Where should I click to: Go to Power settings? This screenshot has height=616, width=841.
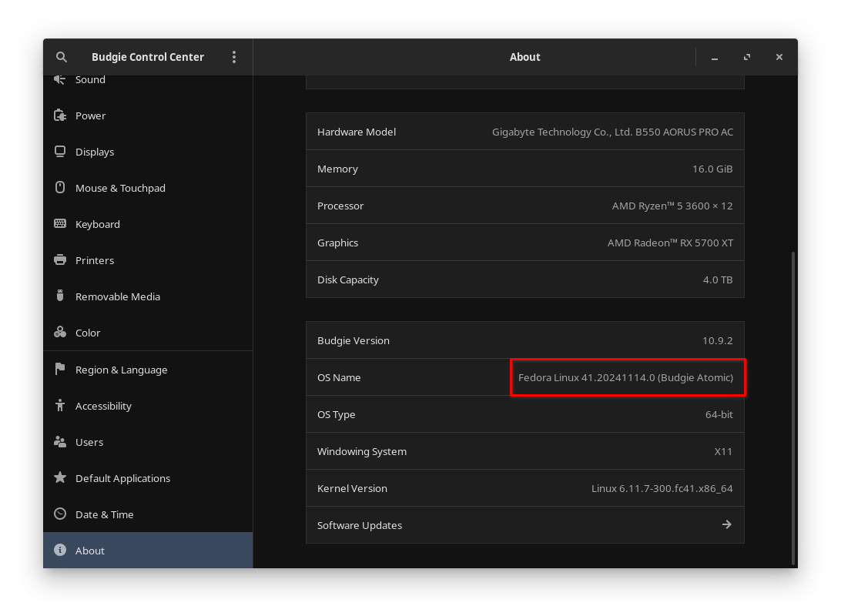click(x=148, y=115)
